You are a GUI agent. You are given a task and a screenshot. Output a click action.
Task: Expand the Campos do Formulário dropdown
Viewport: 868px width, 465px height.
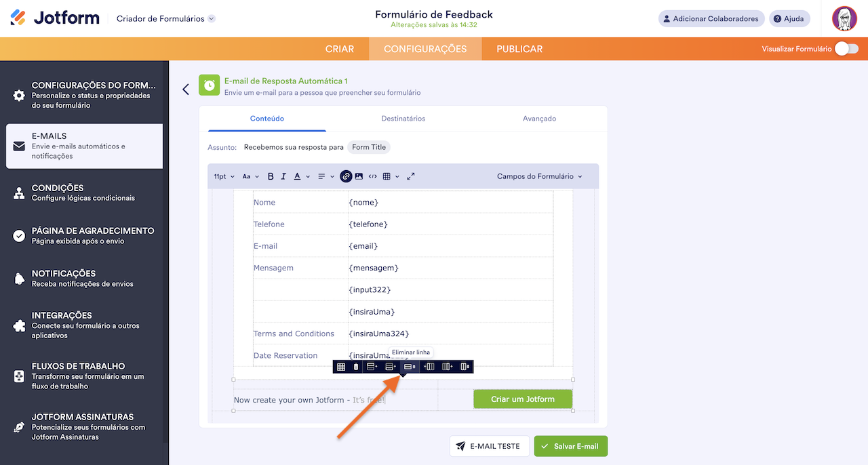tap(539, 176)
